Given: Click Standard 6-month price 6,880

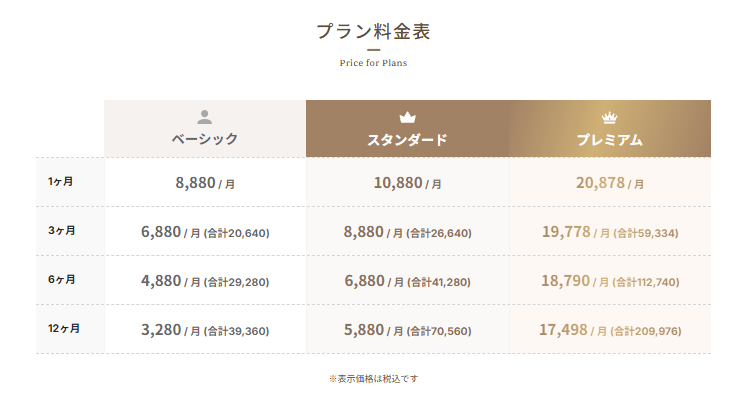Looking at the screenshot, I should [x=363, y=281].
